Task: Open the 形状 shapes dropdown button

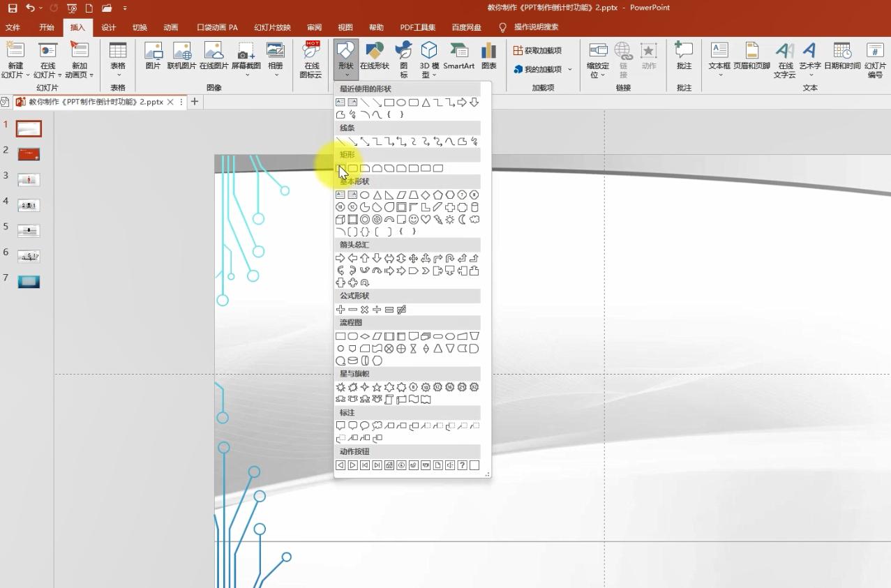Action: tap(346, 59)
